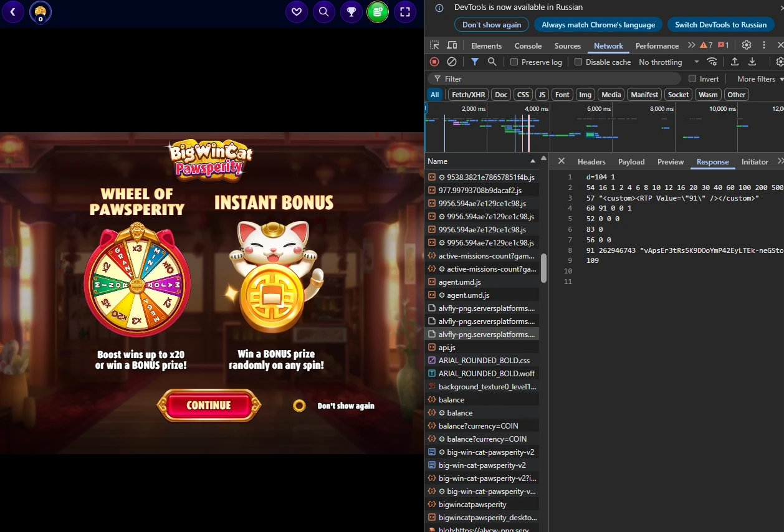Add game to favorites with heart icon
The height and width of the screenshot is (532, 784).
click(297, 12)
